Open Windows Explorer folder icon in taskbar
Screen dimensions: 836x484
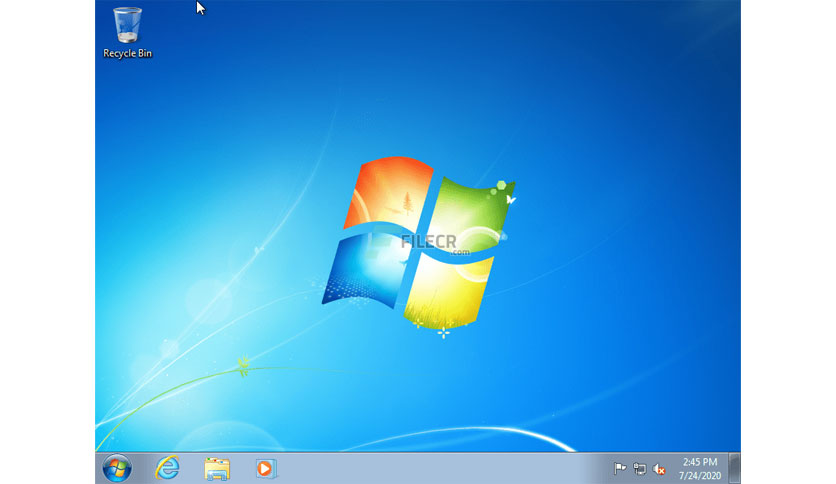point(217,469)
